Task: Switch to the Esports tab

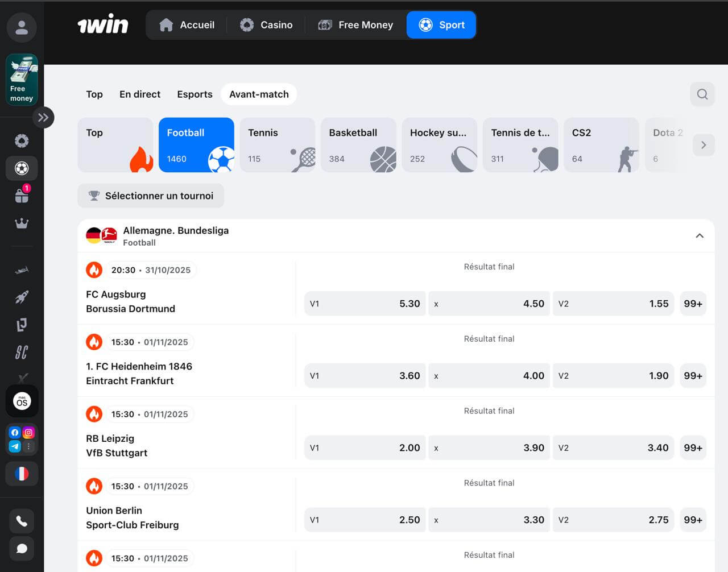Action: 195,94
